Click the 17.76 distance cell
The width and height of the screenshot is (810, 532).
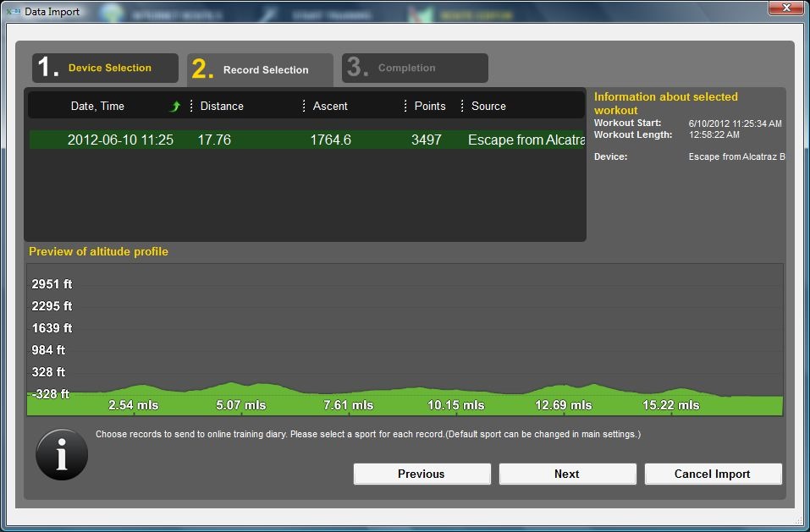[x=214, y=140]
